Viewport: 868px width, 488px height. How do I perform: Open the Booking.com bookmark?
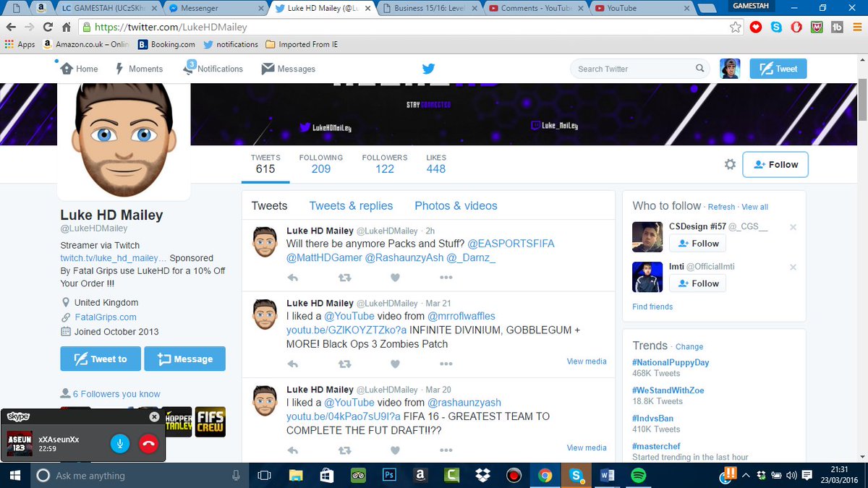coord(166,44)
